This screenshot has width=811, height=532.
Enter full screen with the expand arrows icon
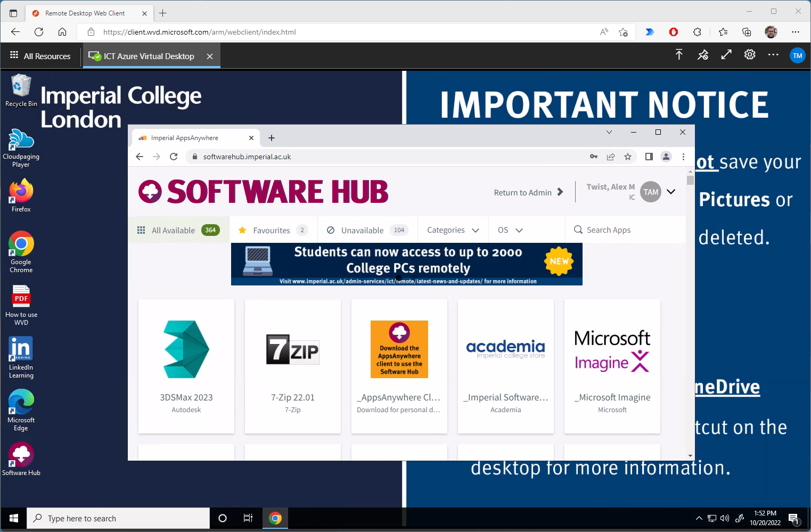[x=726, y=55]
